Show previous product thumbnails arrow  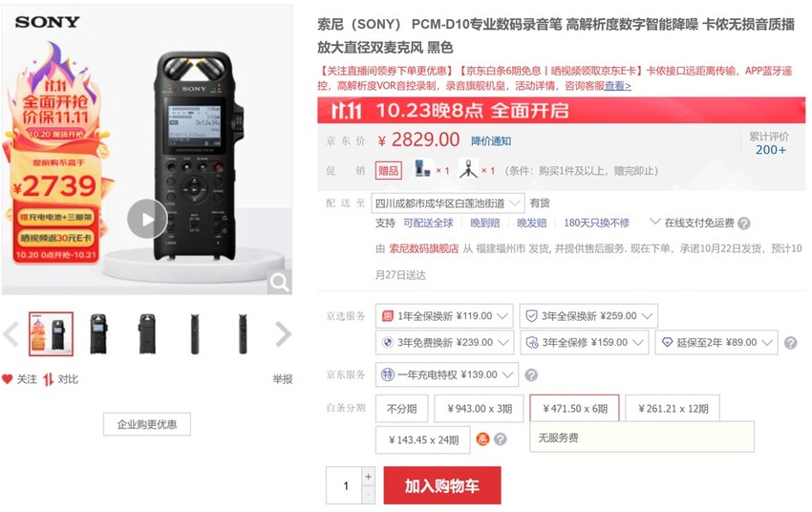(x=11, y=334)
